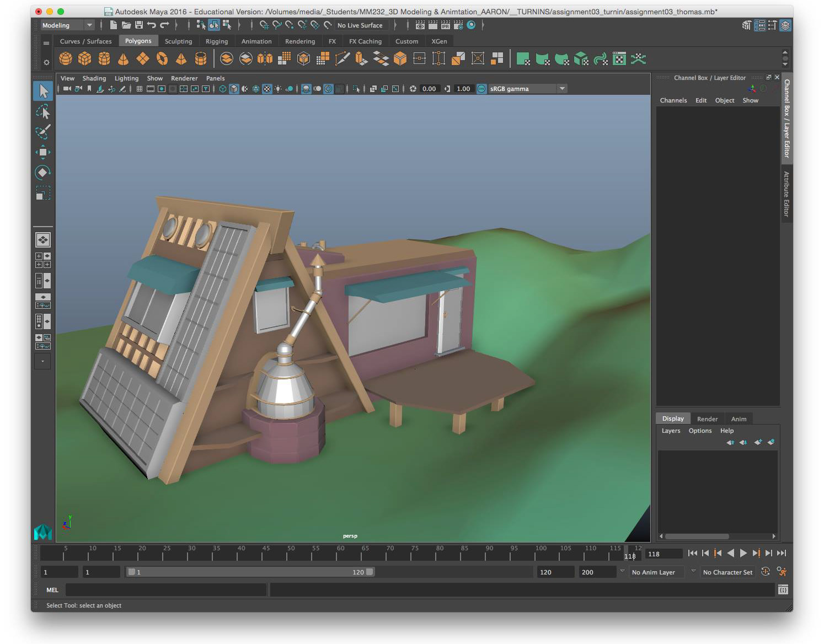Image resolution: width=824 pixels, height=644 pixels.
Task: Create a polygon cube from the shelf
Action: pos(85,58)
